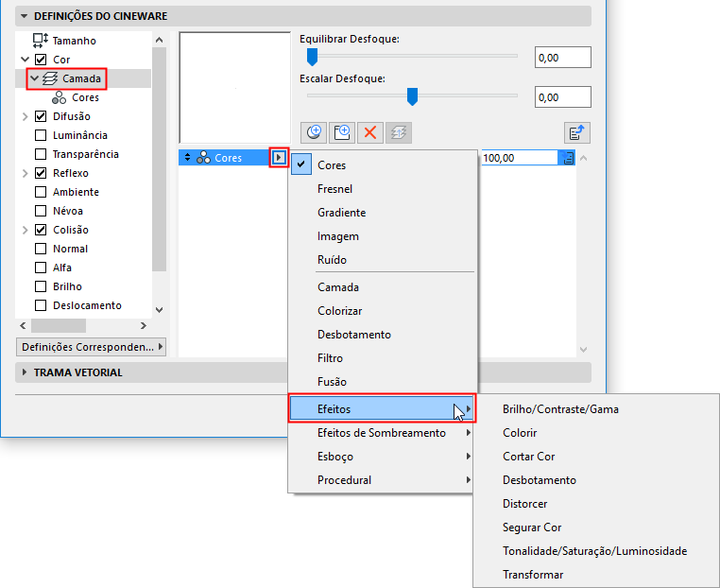Select Transformar in Efeitos submenu
The width and height of the screenshot is (720, 588).
pyautogui.click(x=596, y=575)
